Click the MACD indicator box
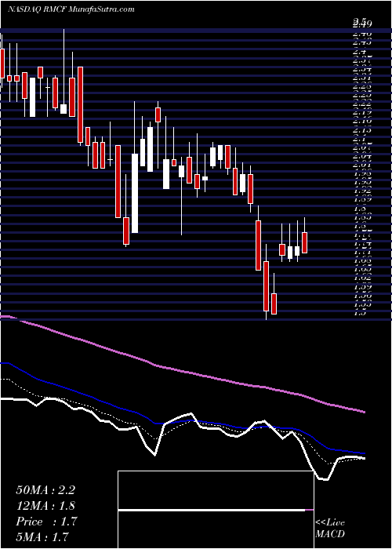This screenshot has width=392, height=549. click(216, 510)
